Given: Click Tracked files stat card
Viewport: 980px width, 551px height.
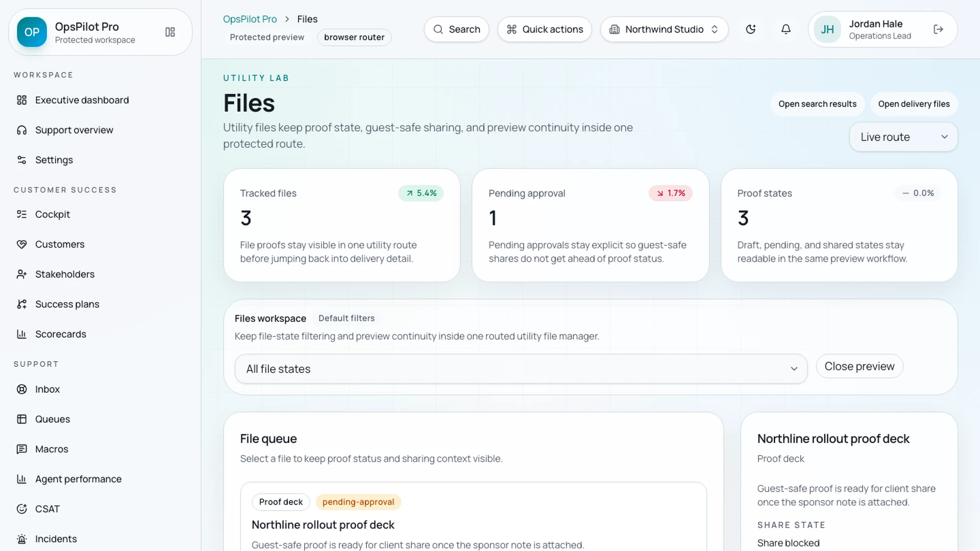Looking at the screenshot, I should (342, 226).
